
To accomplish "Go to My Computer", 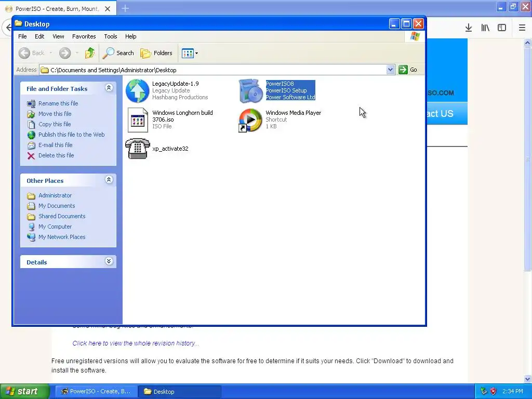I will coord(55,227).
